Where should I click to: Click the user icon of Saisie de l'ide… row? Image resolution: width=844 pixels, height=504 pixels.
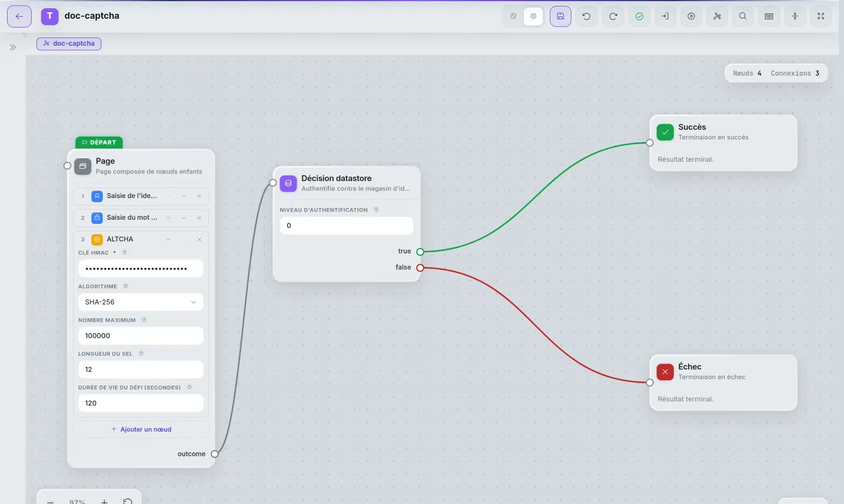point(97,196)
